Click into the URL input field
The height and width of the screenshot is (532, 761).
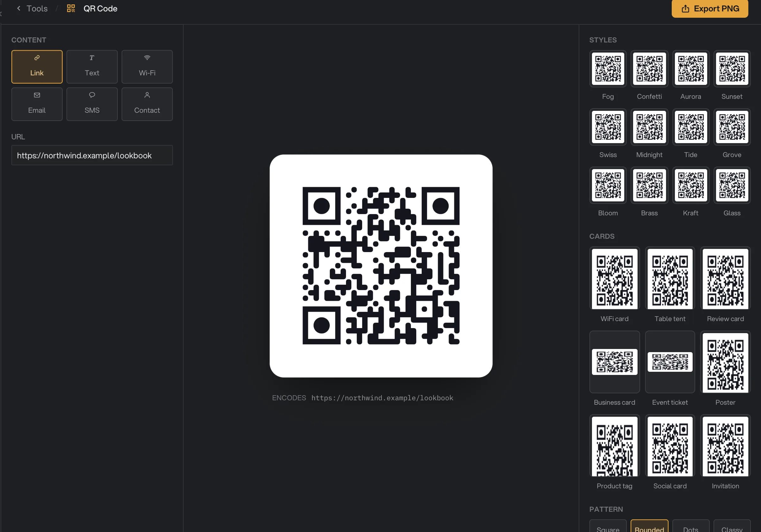(x=92, y=155)
